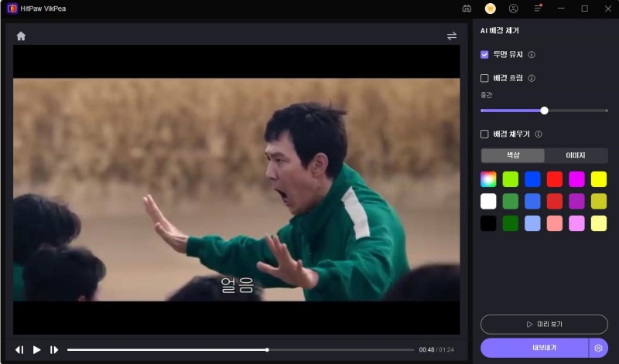This screenshot has width=619, height=364.
Task: Select the bright yellow color swatch
Action: point(599,179)
